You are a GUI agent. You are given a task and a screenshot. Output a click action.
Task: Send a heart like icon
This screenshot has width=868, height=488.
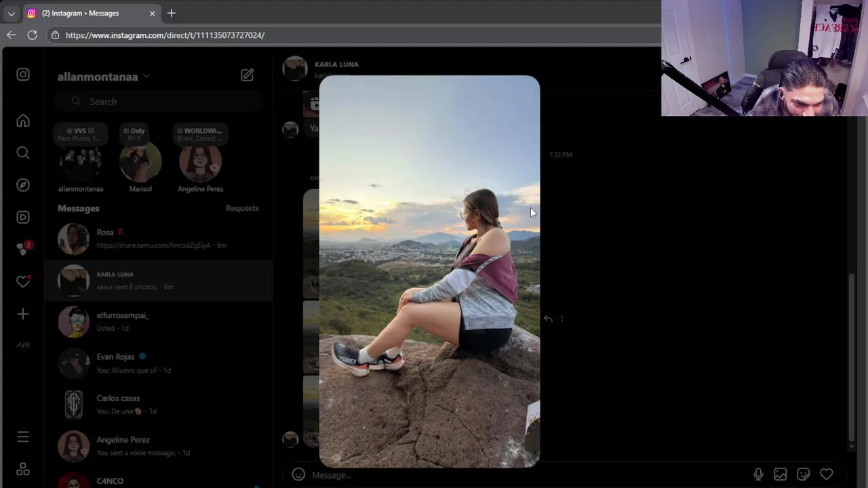[827, 474]
